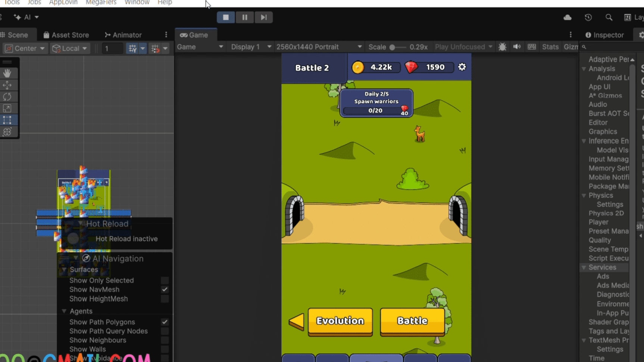Open the Unity cloud services icon
This screenshot has height=362, width=644.
click(x=568, y=17)
